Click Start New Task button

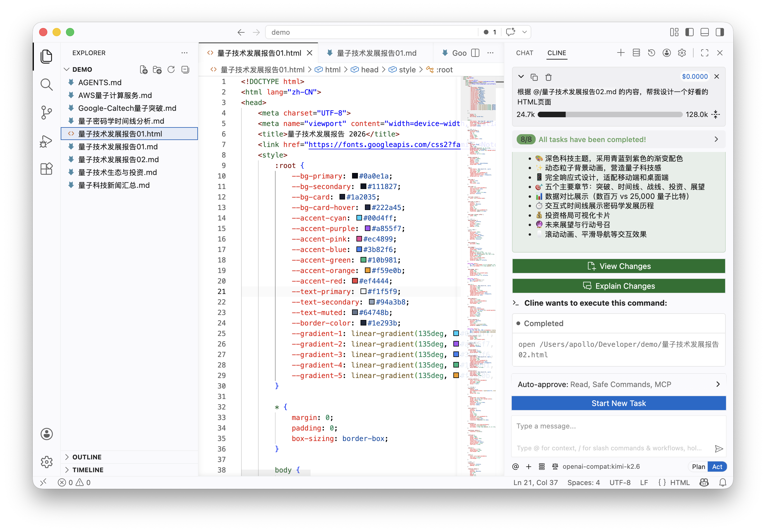click(x=619, y=403)
